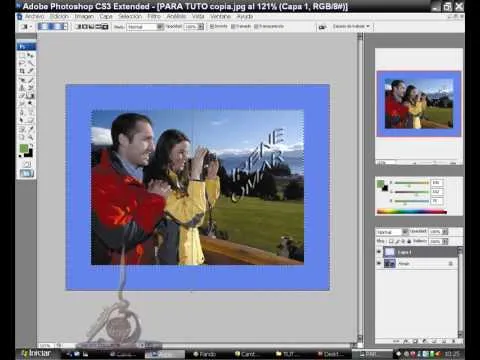
Task: Select the Crop tool
Action: point(22,71)
